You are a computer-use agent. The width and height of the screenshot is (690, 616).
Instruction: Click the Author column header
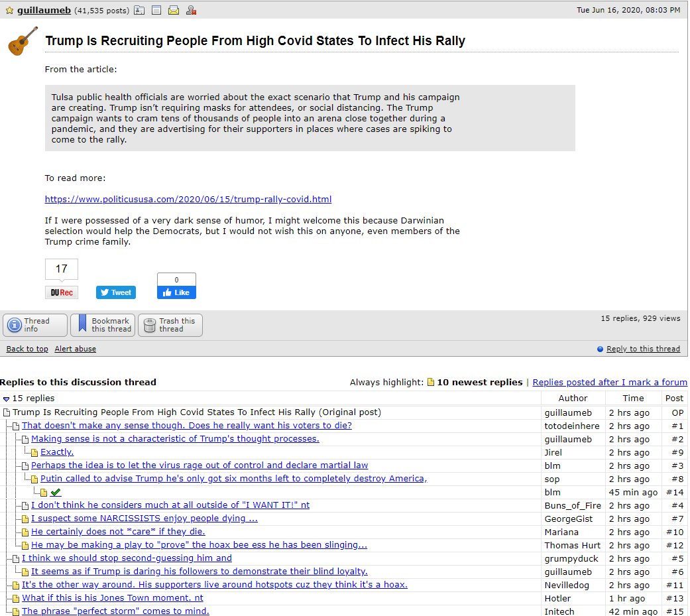(573, 398)
